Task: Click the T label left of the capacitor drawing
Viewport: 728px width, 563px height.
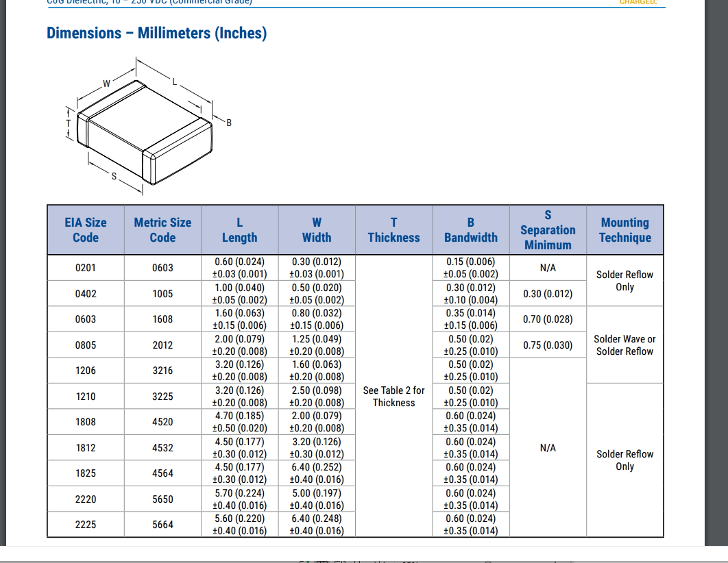Action: (68, 123)
